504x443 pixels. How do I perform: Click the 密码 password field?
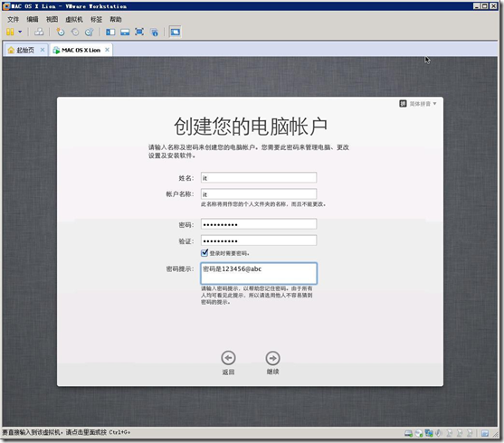click(x=259, y=224)
